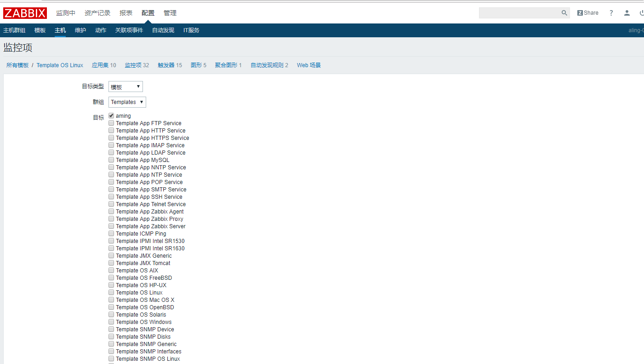644x364 pixels.
Task: Click the search magnifier icon
Action: [564, 13]
